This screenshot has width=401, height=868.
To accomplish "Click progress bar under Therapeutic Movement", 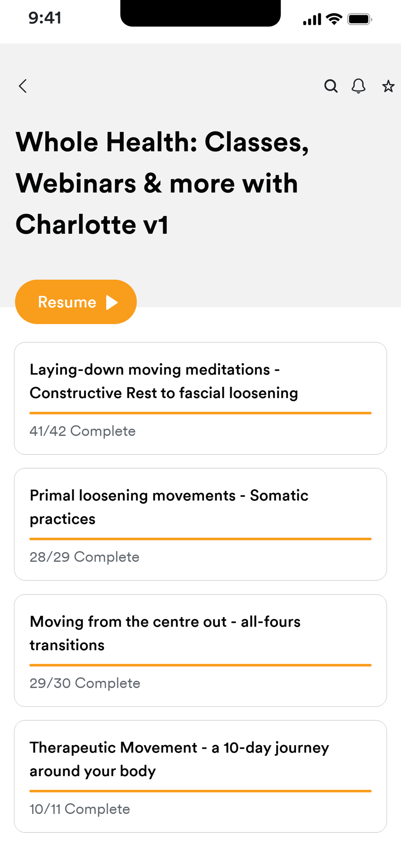I will [x=200, y=791].
